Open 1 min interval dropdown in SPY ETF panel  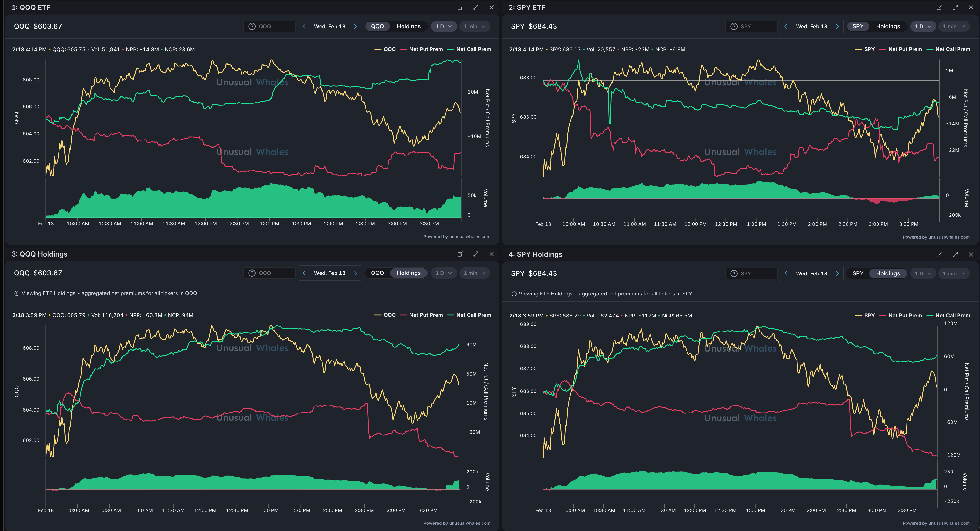pos(953,26)
